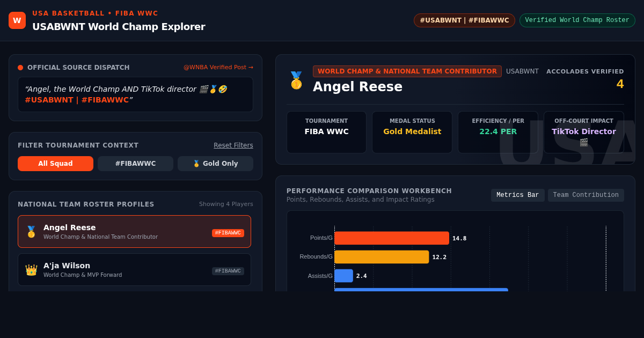Click the Rebounds/G yellow bar

pyautogui.click(x=382, y=257)
